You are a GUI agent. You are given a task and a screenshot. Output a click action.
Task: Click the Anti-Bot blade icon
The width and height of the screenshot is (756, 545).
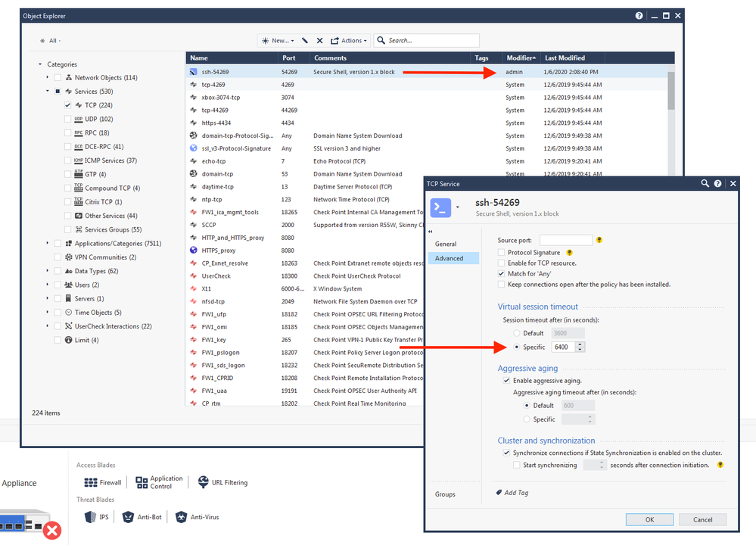click(128, 517)
